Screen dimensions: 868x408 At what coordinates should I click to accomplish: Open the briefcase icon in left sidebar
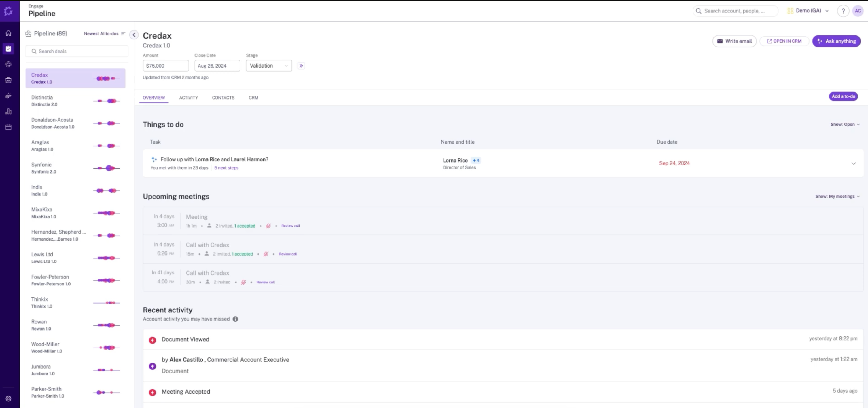click(8, 80)
